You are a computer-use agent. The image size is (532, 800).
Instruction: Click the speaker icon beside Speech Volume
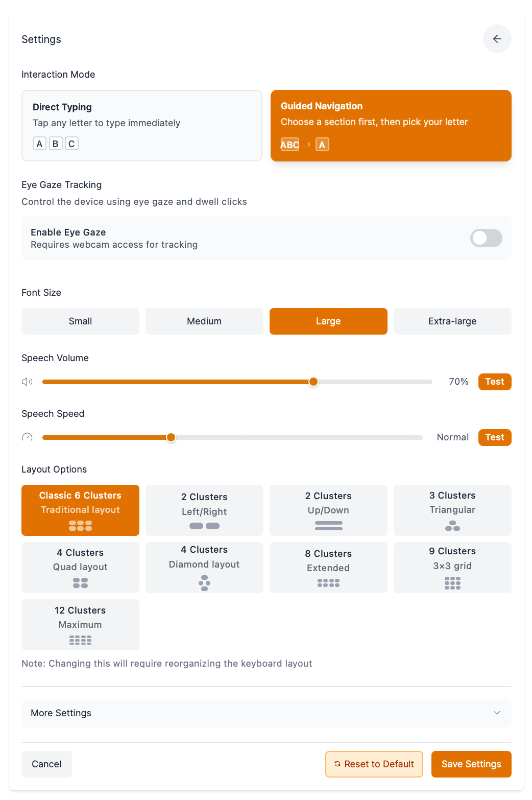(x=27, y=382)
